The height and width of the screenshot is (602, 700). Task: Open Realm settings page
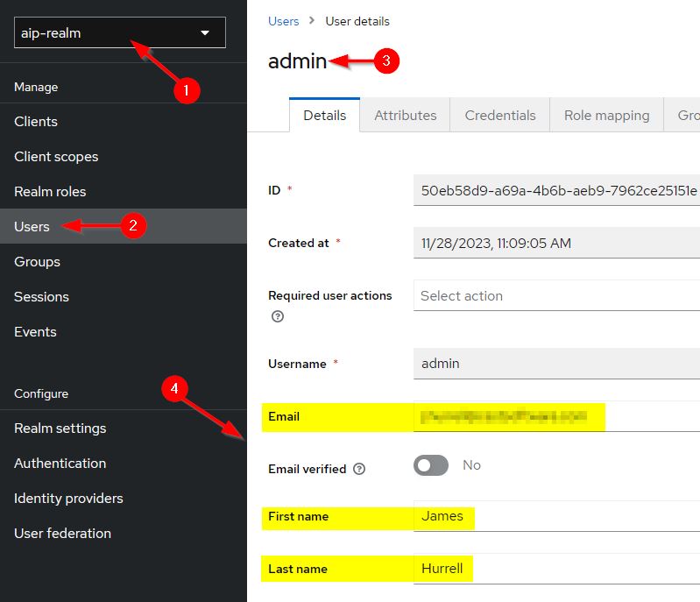[x=60, y=428]
